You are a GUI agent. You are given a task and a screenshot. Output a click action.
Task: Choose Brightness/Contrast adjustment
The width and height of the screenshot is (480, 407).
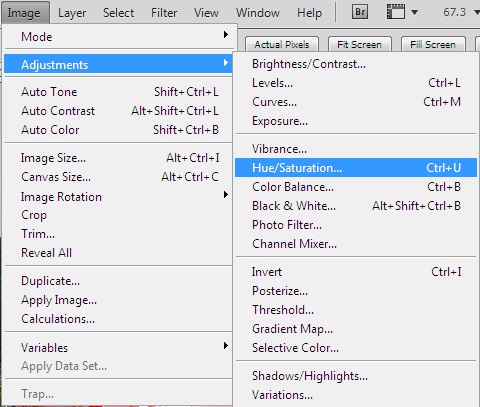[x=356, y=64]
